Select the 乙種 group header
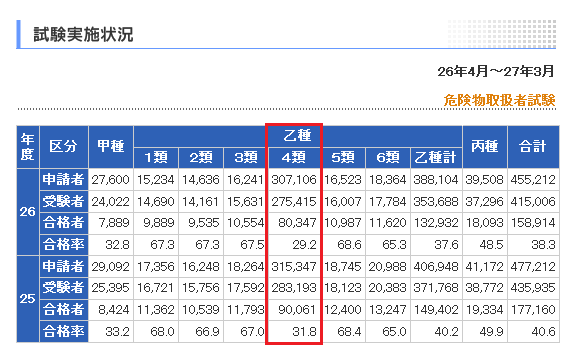581x363 pixels. click(298, 136)
